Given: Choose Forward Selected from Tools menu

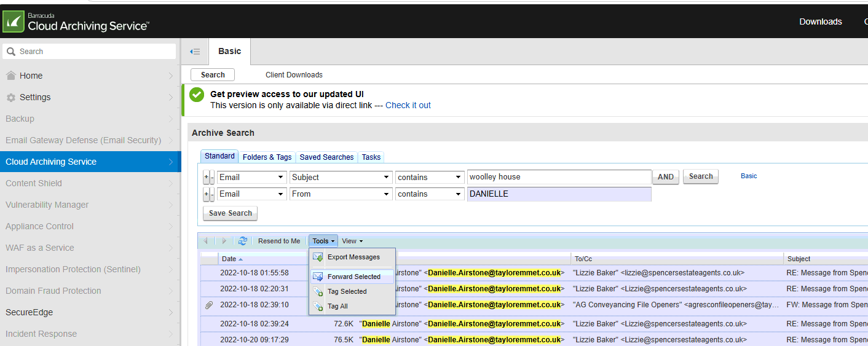Looking at the screenshot, I should pos(352,277).
